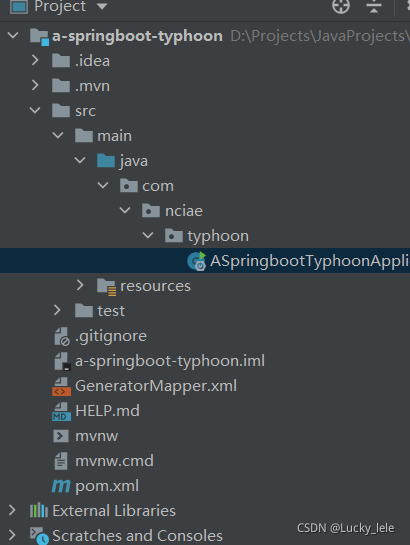Expand the .mvn folder chevron
The height and width of the screenshot is (545, 410).
tap(35, 85)
